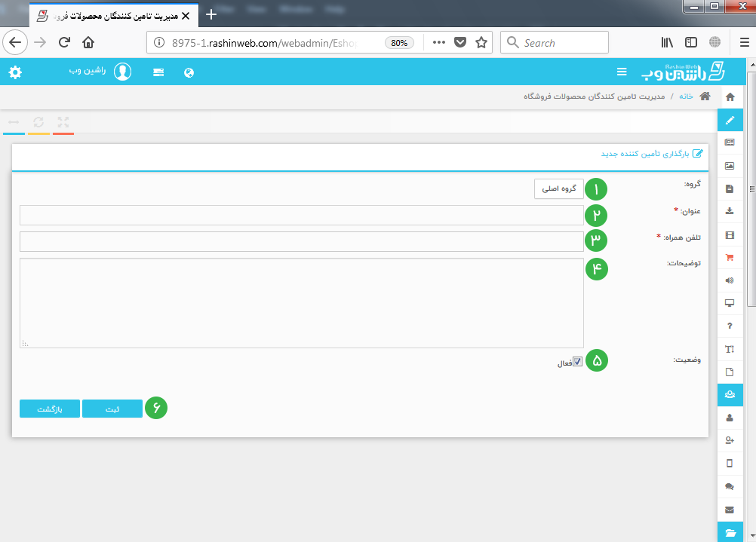The height and width of the screenshot is (542, 756).
Task: Click the question mark icon in sidebar
Action: tap(730, 326)
